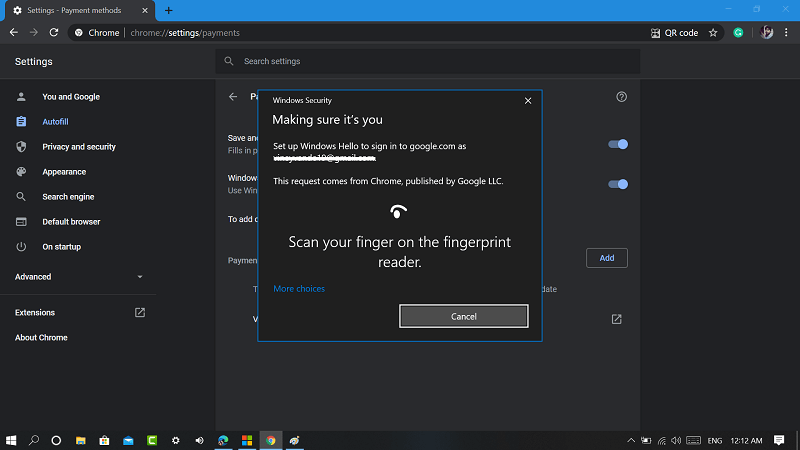Click the QR code button in address bar
The image size is (800, 450).
click(x=674, y=33)
